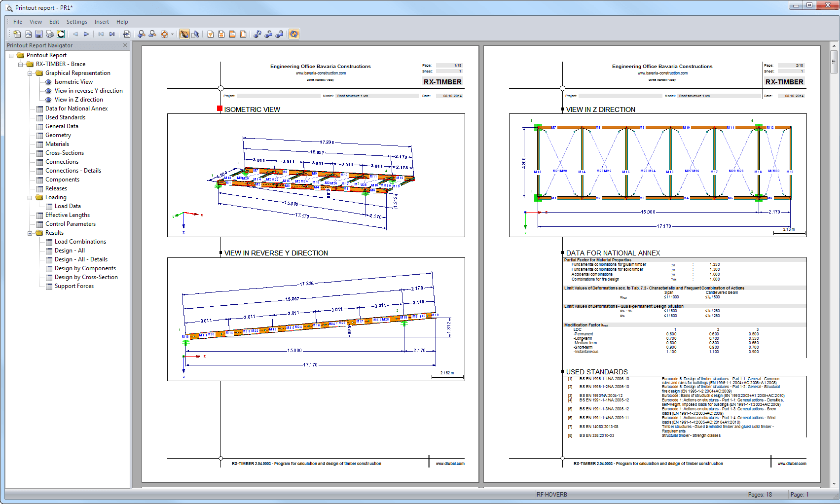
Task: Open the View menu
Action: [36, 22]
